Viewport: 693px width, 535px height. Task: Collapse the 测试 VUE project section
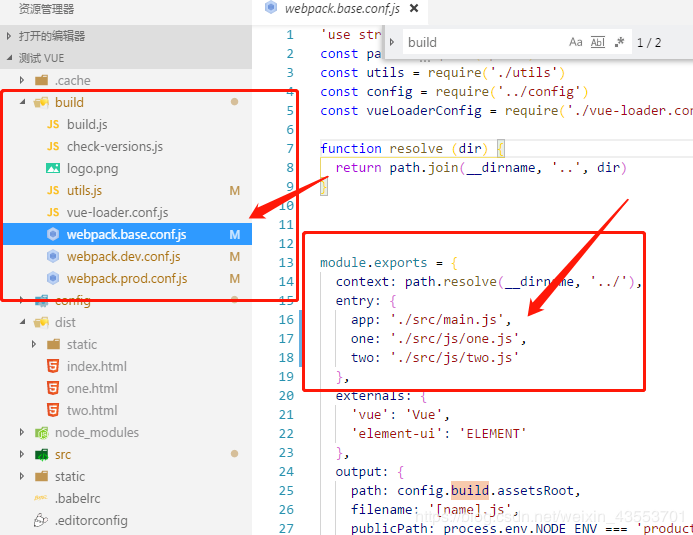click(9, 58)
